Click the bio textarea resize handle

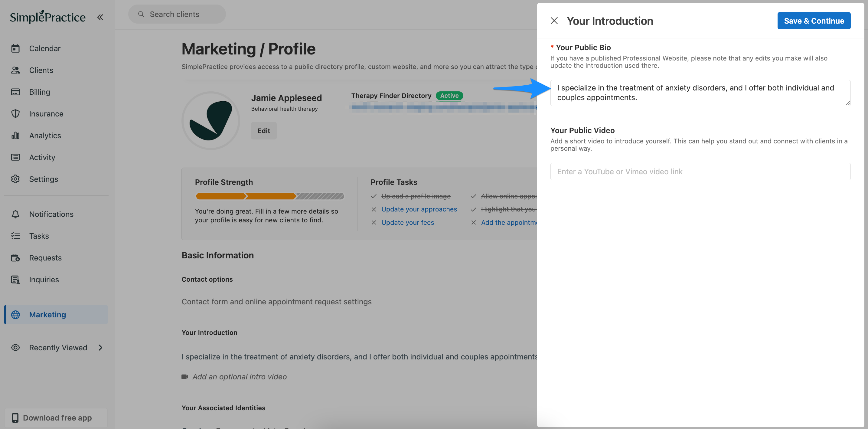pyautogui.click(x=848, y=103)
